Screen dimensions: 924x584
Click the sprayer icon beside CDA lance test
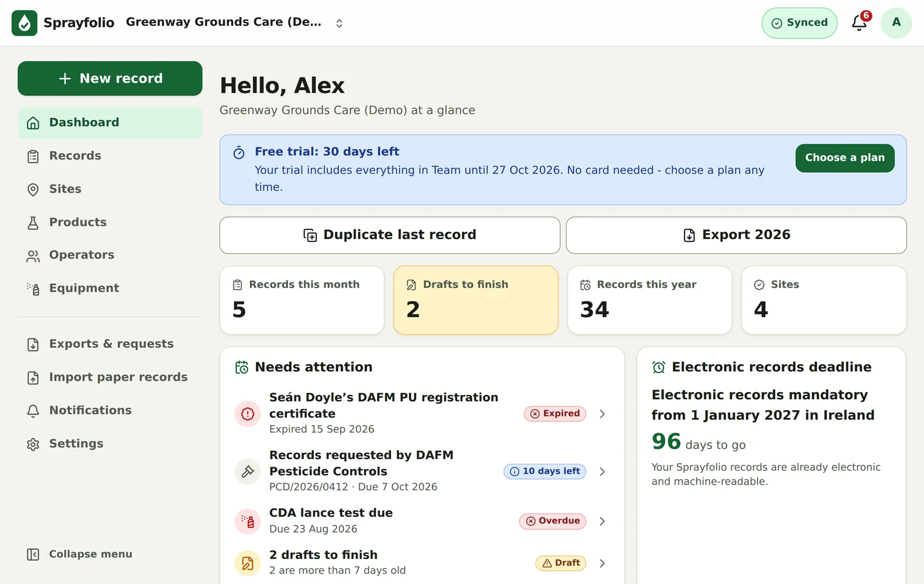[248, 522]
